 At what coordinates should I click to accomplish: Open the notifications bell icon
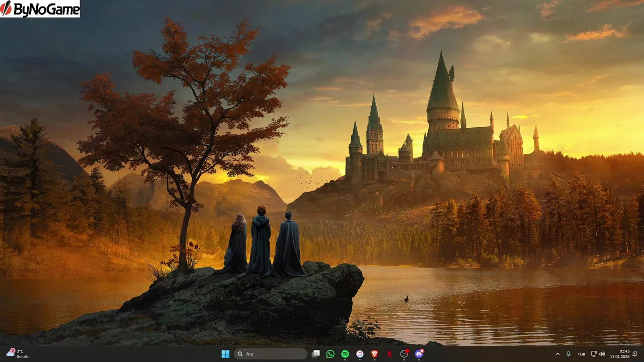point(635,354)
